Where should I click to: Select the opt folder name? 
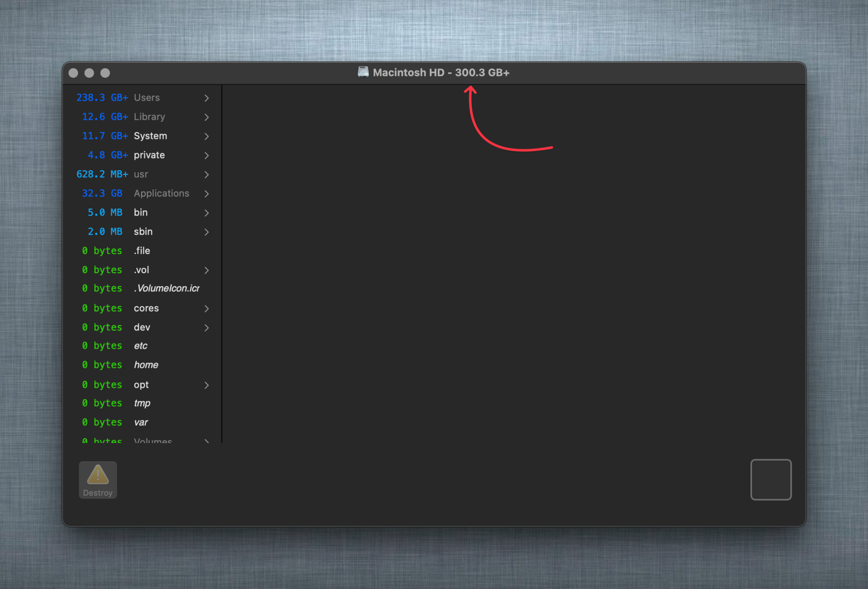141,385
